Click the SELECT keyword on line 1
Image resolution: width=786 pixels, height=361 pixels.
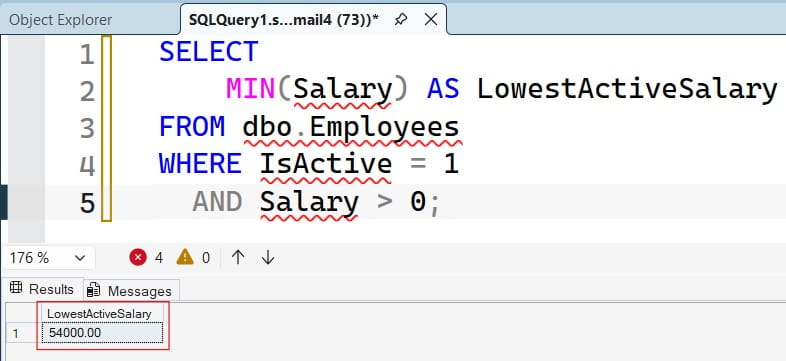point(209,52)
